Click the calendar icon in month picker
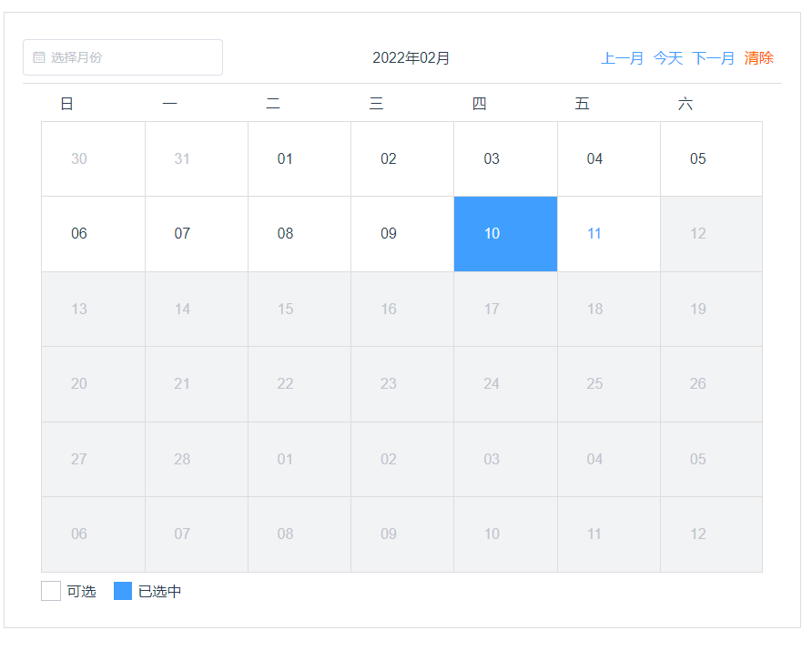This screenshot has height=651, width=812. coord(39,57)
